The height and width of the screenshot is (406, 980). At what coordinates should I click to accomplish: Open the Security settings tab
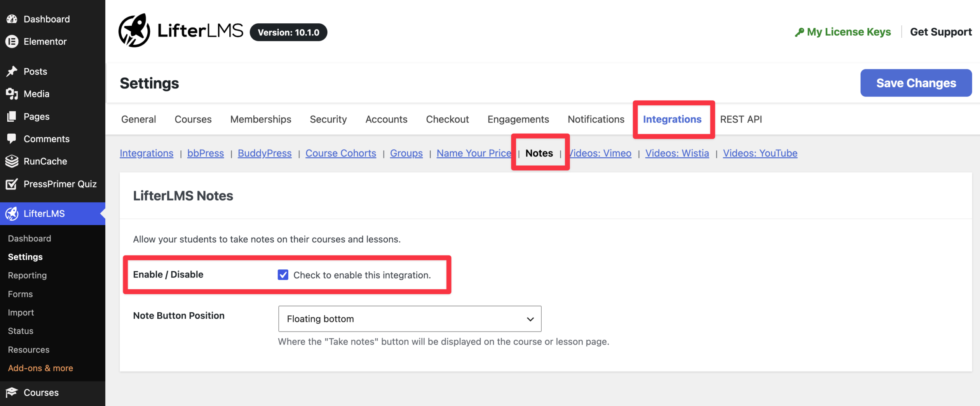(328, 119)
